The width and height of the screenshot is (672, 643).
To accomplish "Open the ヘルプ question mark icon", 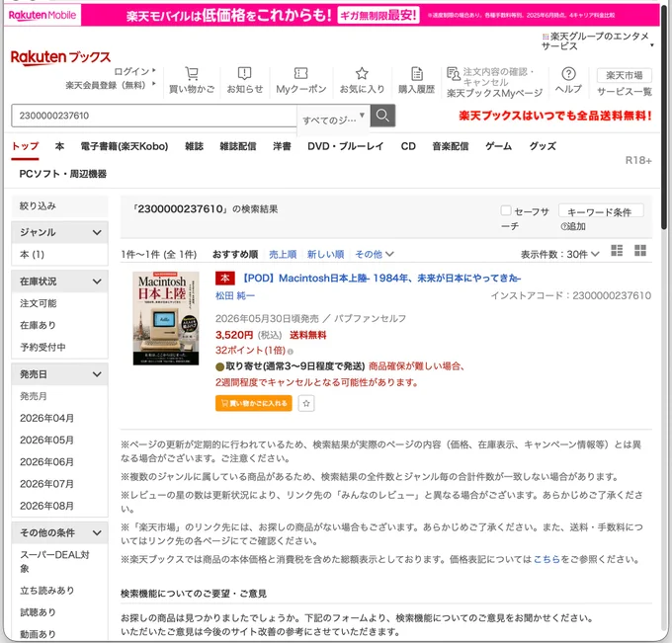I will (x=568, y=74).
